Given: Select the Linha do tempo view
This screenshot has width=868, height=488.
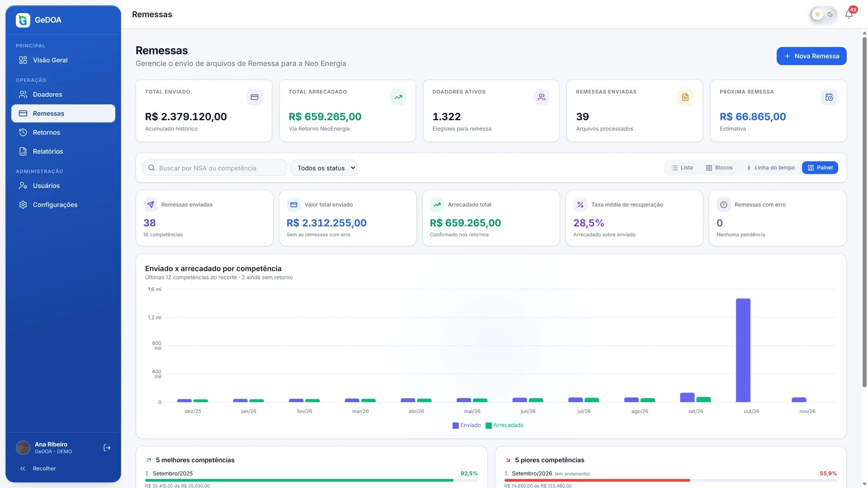Looking at the screenshot, I should tap(770, 168).
